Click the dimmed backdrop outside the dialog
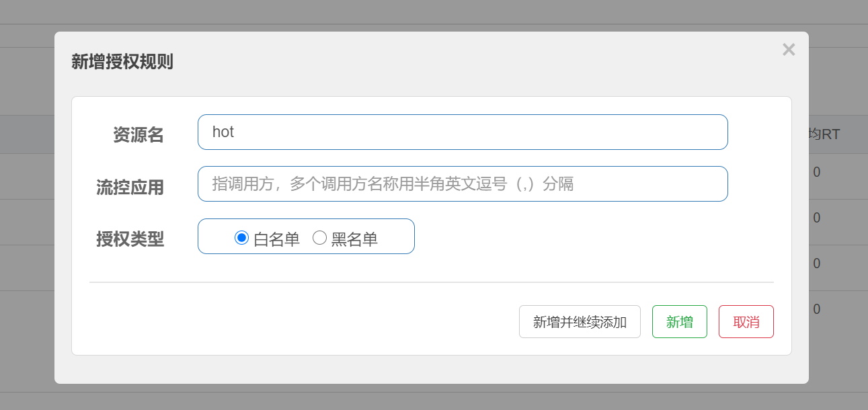 [x=27, y=202]
